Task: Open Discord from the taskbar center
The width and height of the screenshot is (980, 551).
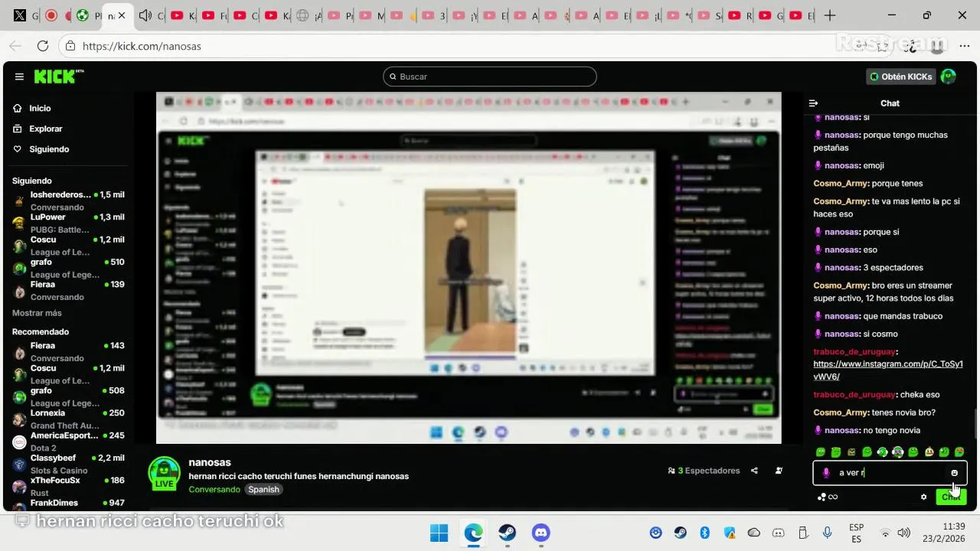Action: click(541, 533)
